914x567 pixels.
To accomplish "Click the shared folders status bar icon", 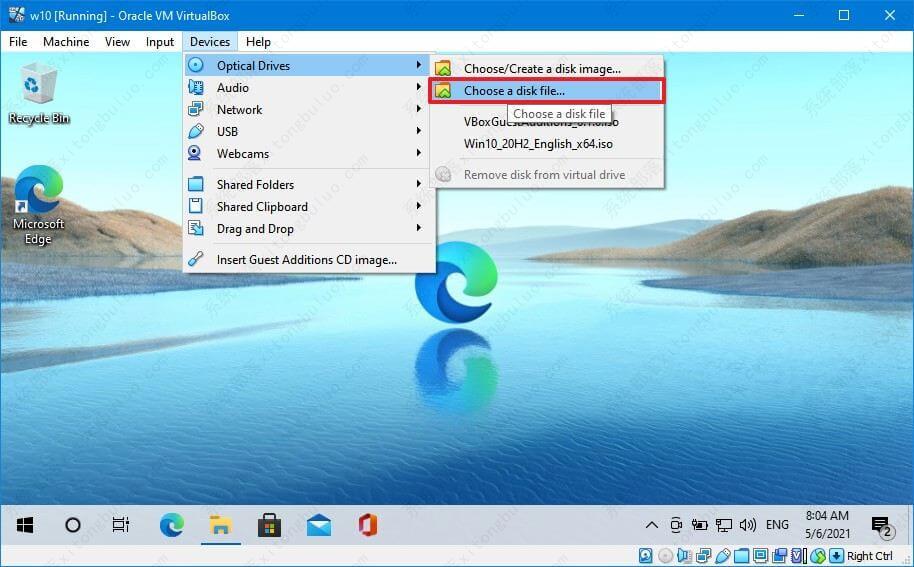I will coord(742,556).
